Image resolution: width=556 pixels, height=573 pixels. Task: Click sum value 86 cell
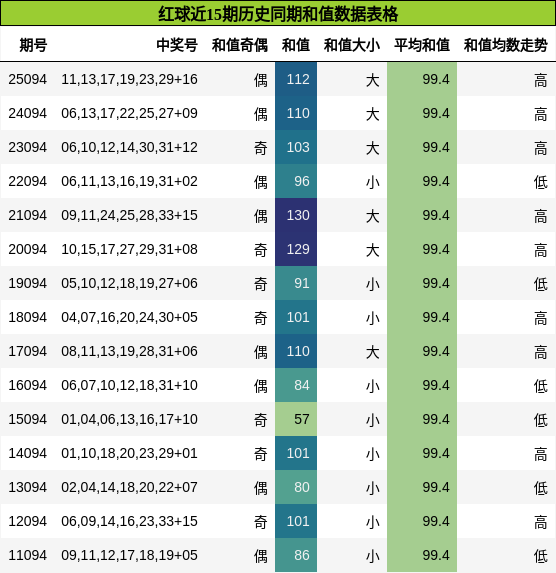pos(296,555)
